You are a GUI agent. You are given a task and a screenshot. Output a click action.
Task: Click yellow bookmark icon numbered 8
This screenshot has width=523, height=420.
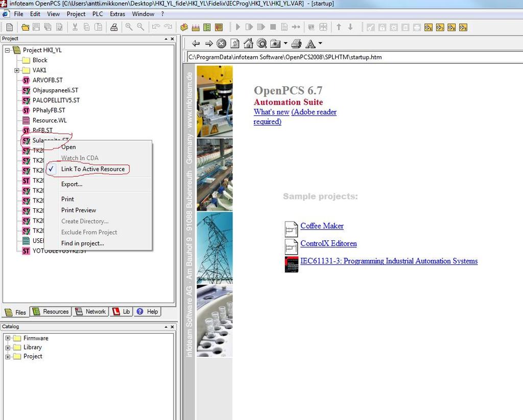tap(451, 28)
